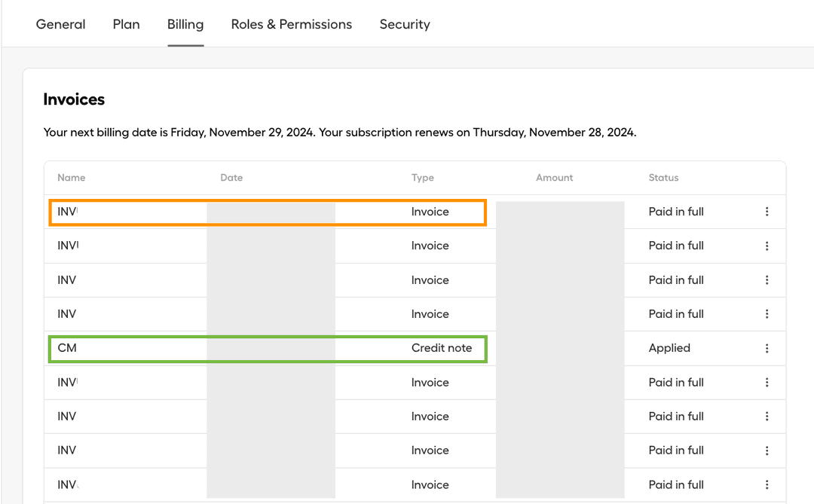Open the three-dot menu for the Credit note row
814x504 pixels.
click(x=767, y=348)
